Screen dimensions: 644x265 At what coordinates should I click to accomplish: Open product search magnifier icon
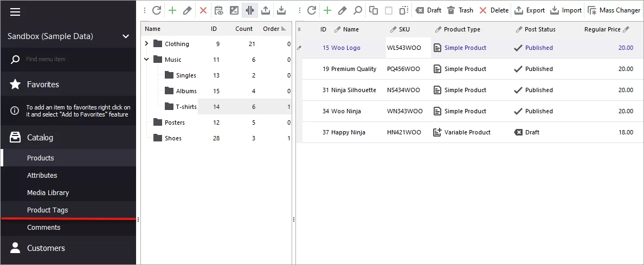click(358, 10)
